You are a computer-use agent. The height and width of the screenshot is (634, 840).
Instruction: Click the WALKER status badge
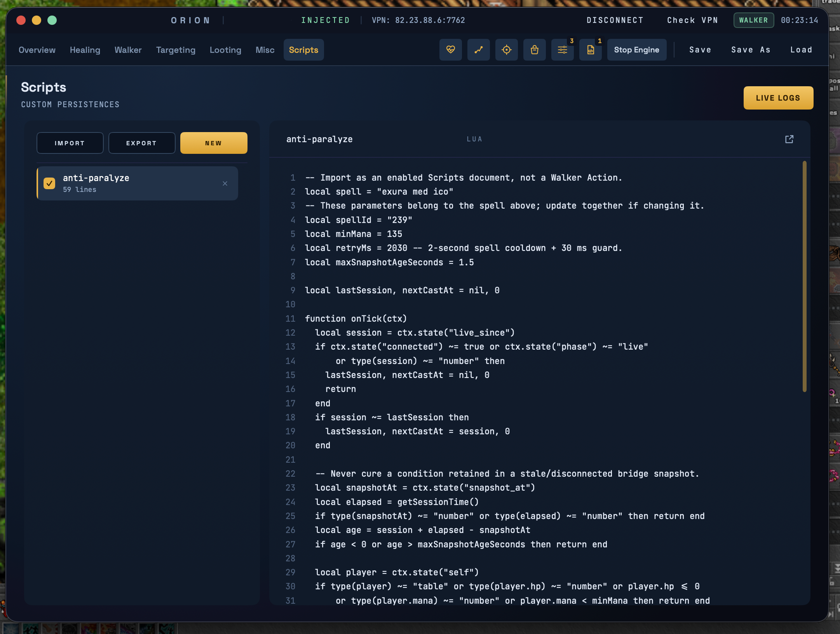pos(753,20)
